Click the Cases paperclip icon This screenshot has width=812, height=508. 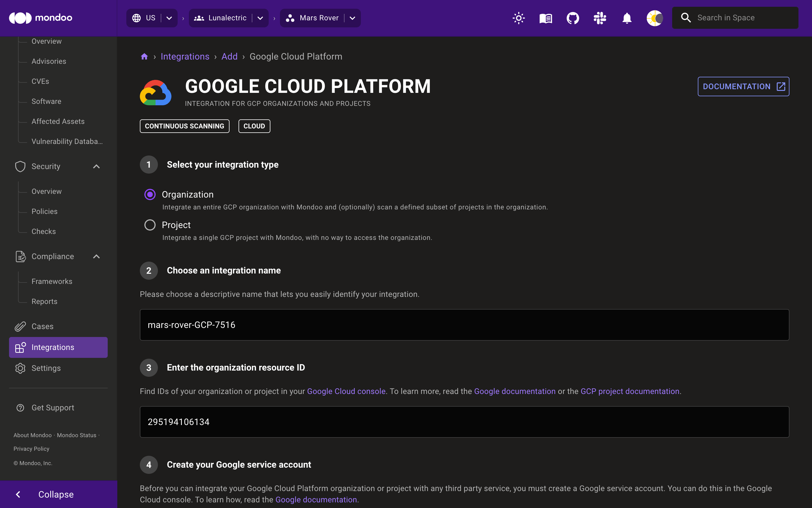click(x=20, y=326)
